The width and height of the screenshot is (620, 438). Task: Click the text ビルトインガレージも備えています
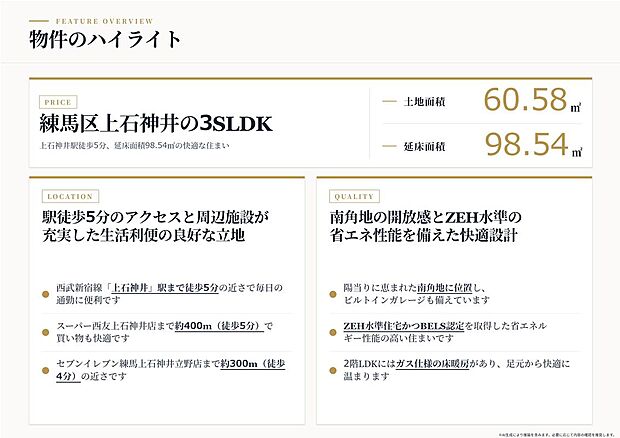tap(417, 300)
